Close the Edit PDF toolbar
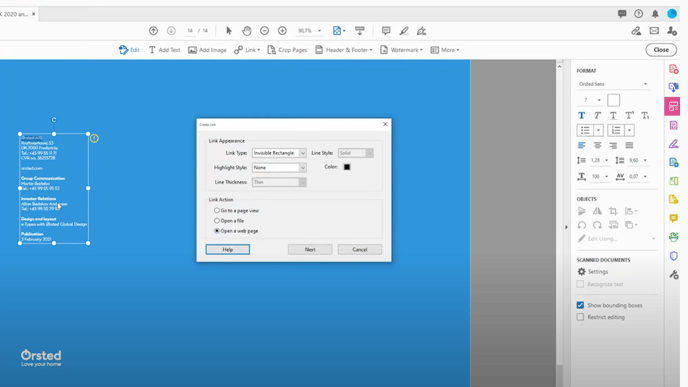 (661, 50)
